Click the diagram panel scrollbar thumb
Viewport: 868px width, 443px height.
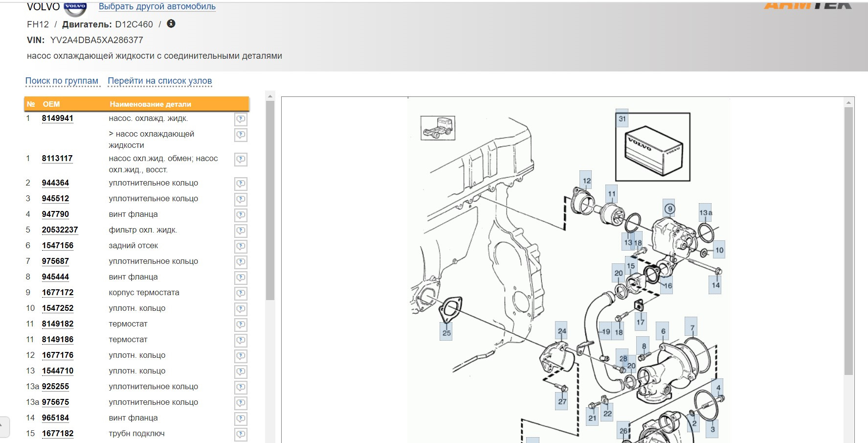pos(848,241)
